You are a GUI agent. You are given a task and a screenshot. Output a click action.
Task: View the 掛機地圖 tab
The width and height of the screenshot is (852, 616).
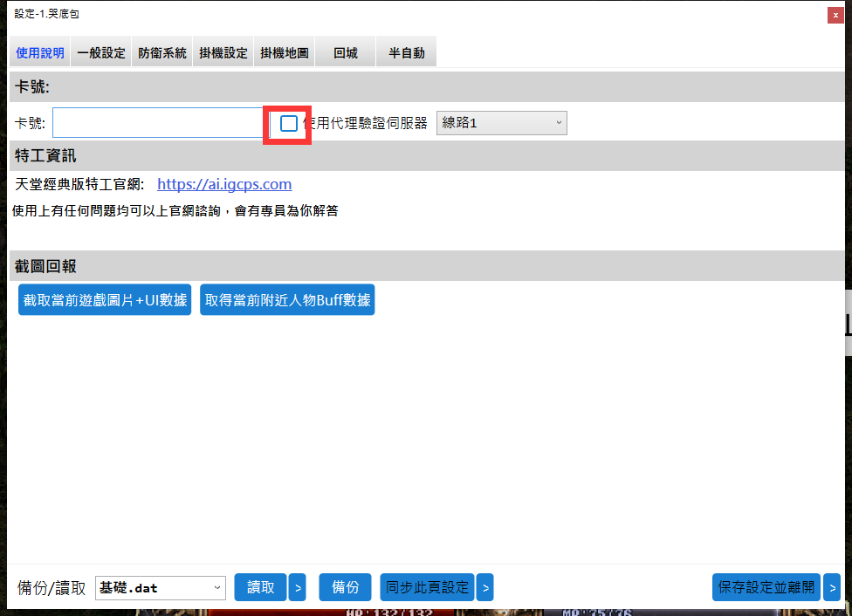[x=284, y=51]
